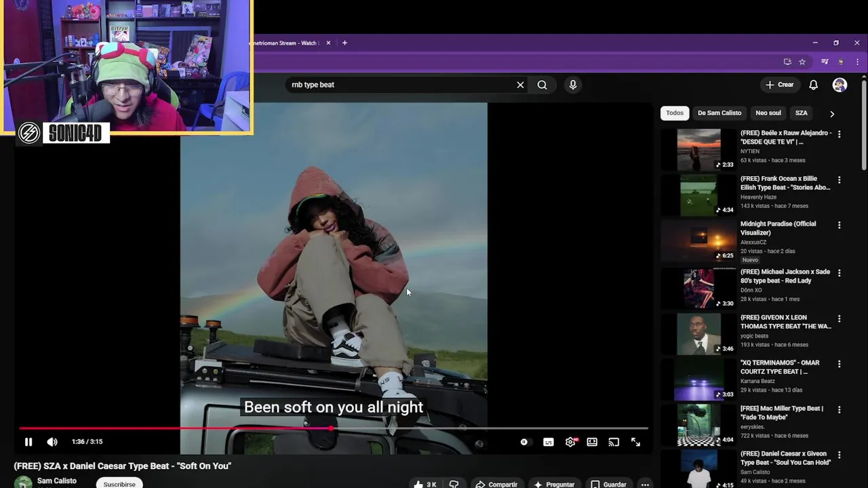Save the video with Guardar
The image size is (868, 488).
(x=608, y=484)
